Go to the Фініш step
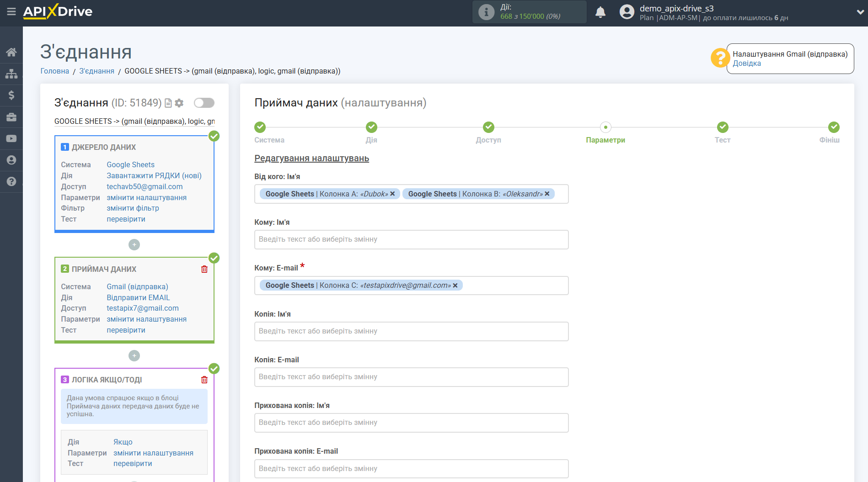Image resolution: width=868 pixels, height=482 pixels. pos(834,127)
